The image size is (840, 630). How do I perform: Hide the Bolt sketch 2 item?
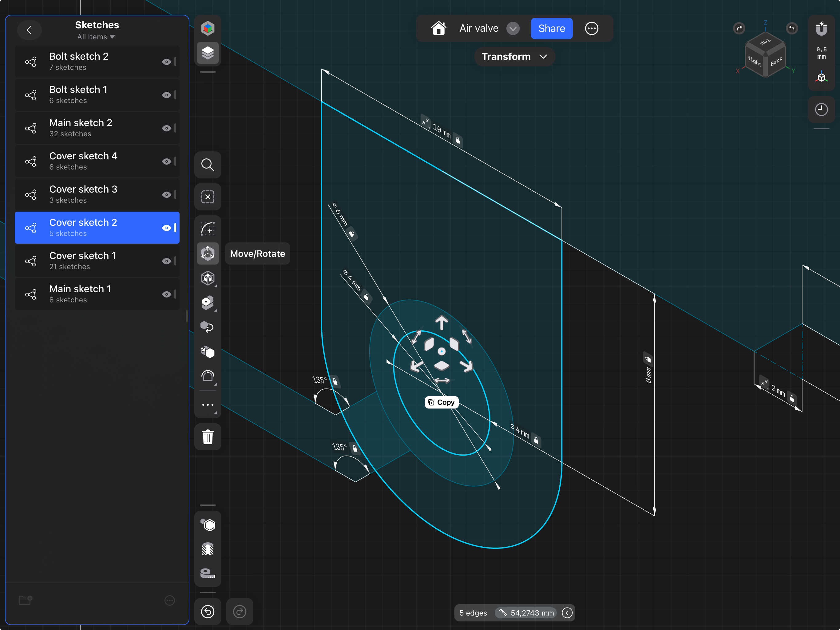167,62
